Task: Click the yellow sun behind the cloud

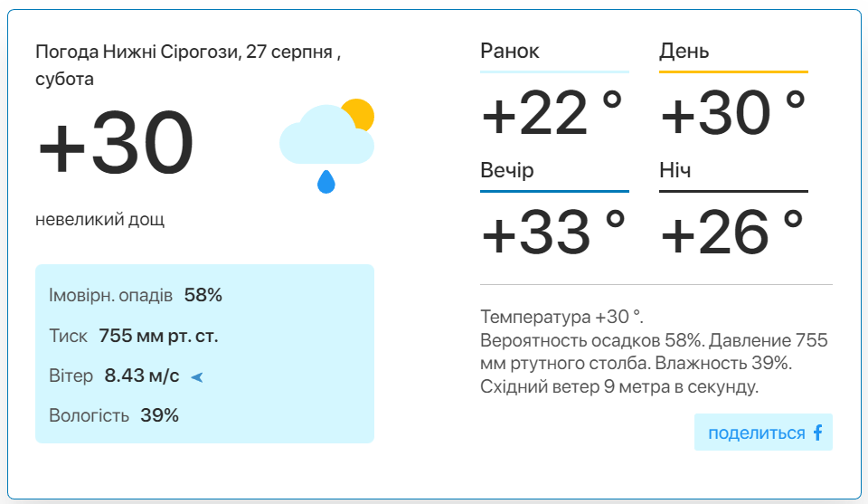Action: 359,113
